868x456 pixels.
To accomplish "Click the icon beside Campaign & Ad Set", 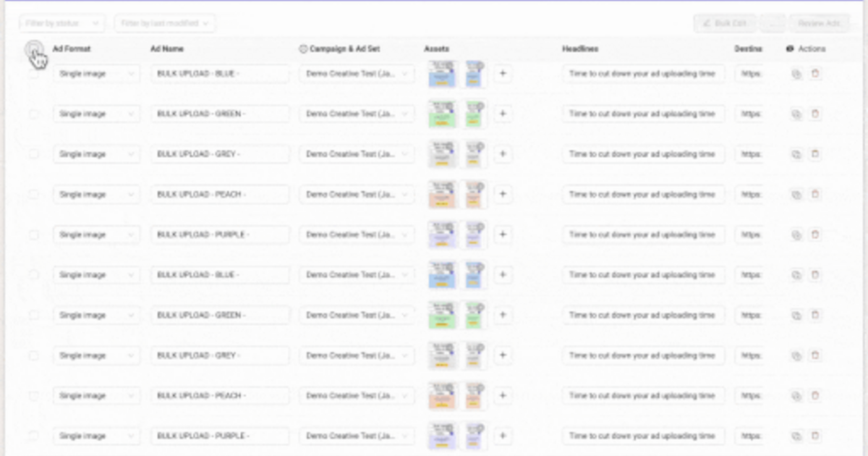I will coord(303,49).
